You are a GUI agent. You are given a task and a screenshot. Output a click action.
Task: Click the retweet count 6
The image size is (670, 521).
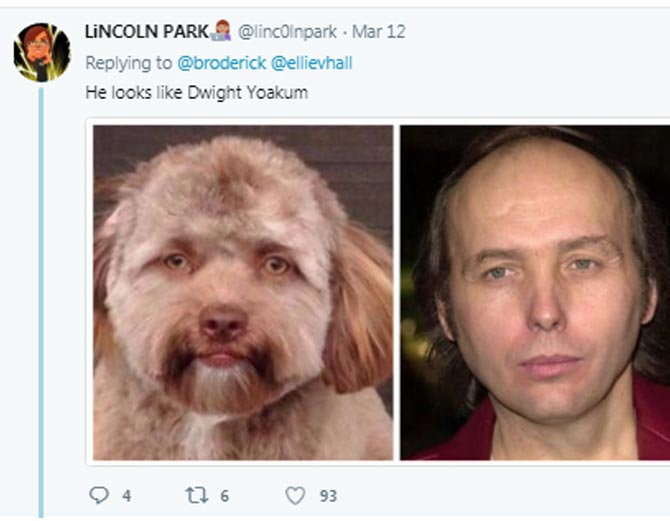tap(225, 496)
